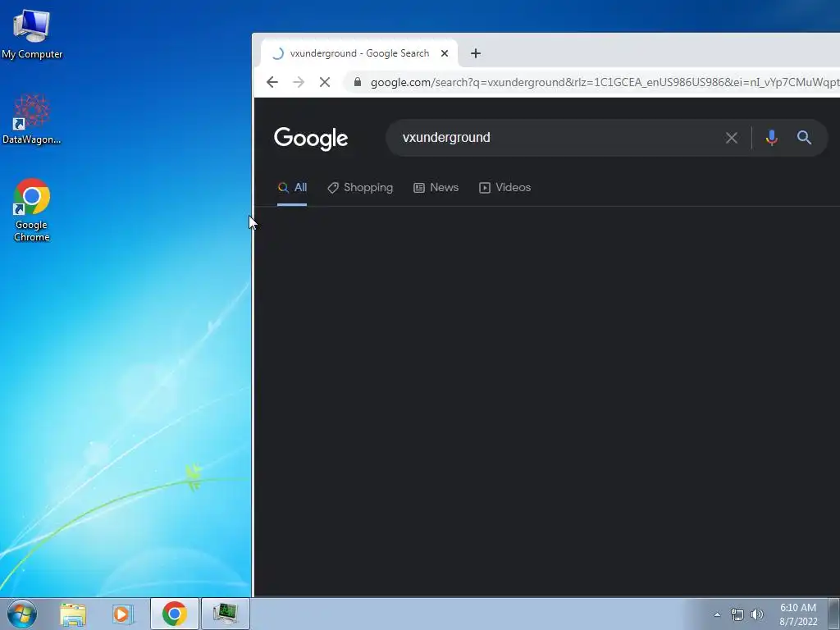Open Windows Explorer from taskbar

coord(73,614)
